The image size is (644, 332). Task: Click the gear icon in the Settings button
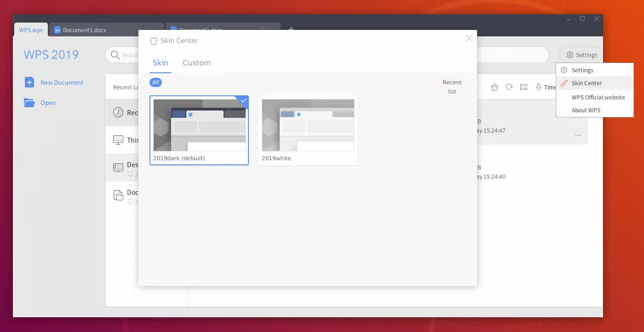coord(570,55)
